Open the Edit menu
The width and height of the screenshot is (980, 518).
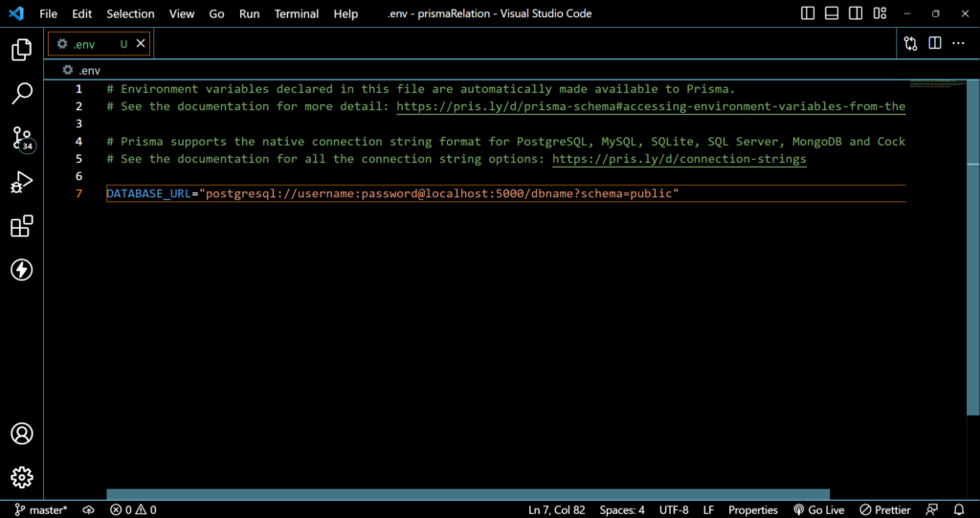[x=82, y=13]
